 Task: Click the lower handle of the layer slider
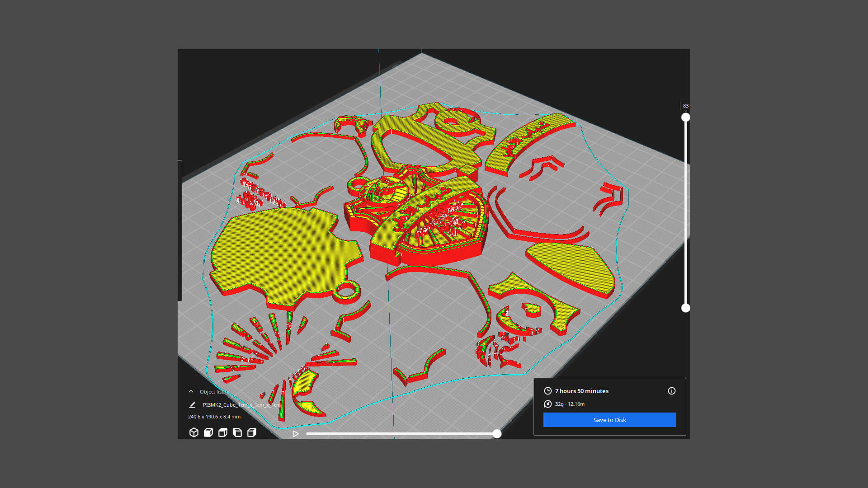(686, 308)
